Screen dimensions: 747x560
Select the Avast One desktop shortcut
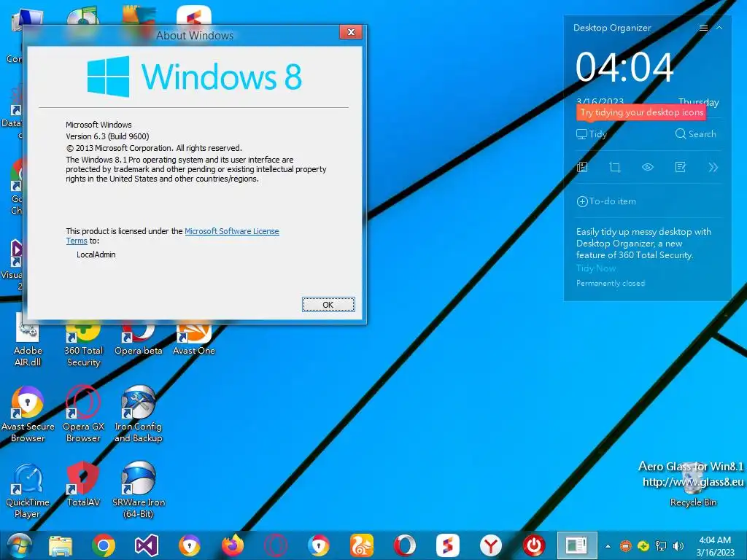194,339
